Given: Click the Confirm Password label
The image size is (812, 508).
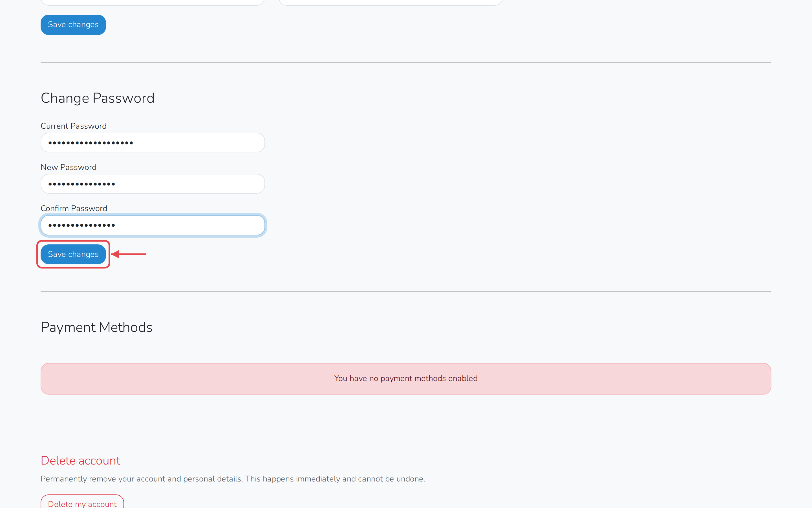Looking at the screenshot, I should (74, 208).
